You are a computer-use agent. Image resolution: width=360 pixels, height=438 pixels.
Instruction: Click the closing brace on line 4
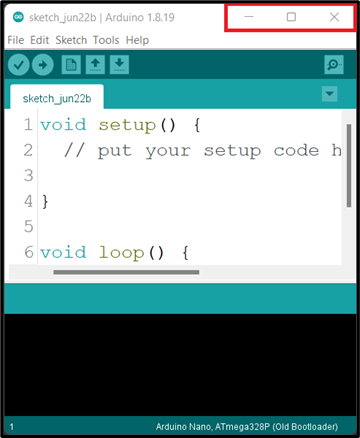45,202
